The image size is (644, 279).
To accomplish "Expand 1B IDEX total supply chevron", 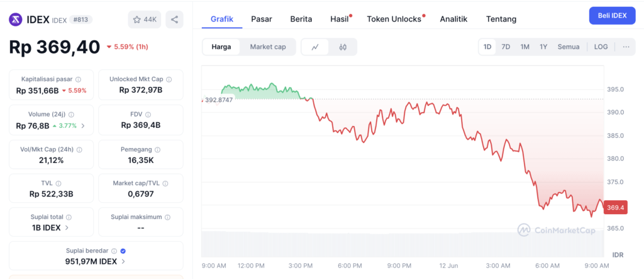I will click(x=67, y=227).
